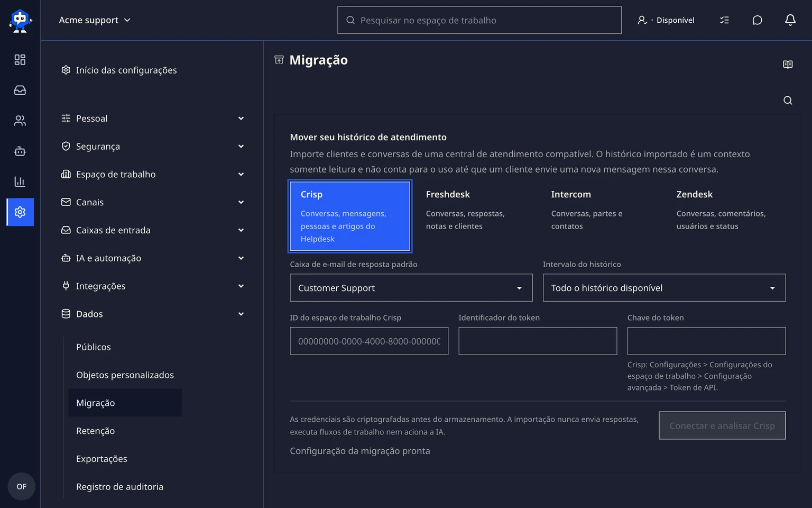Viewport: 812px width, 508px height.
Task: Open the task checklist icon in header
Action: 724,20
